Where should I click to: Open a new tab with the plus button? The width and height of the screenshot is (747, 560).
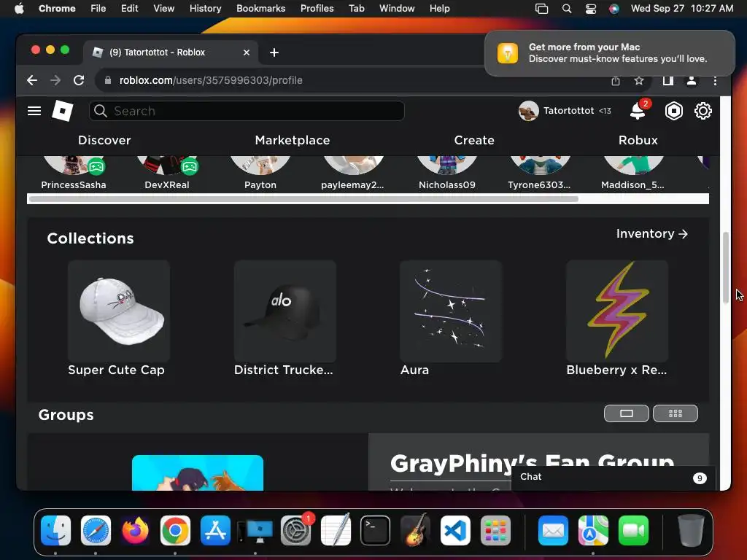click(x=274, y=52)
